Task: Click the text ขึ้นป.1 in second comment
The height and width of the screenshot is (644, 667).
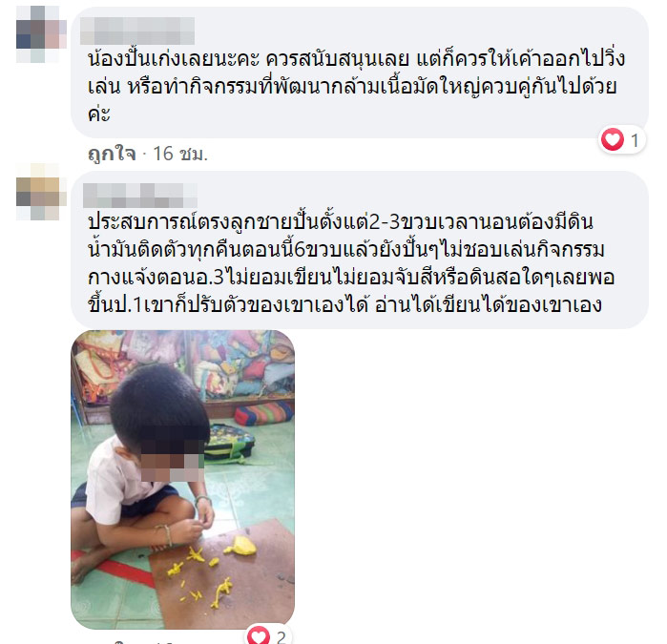Action: (115, 305)
